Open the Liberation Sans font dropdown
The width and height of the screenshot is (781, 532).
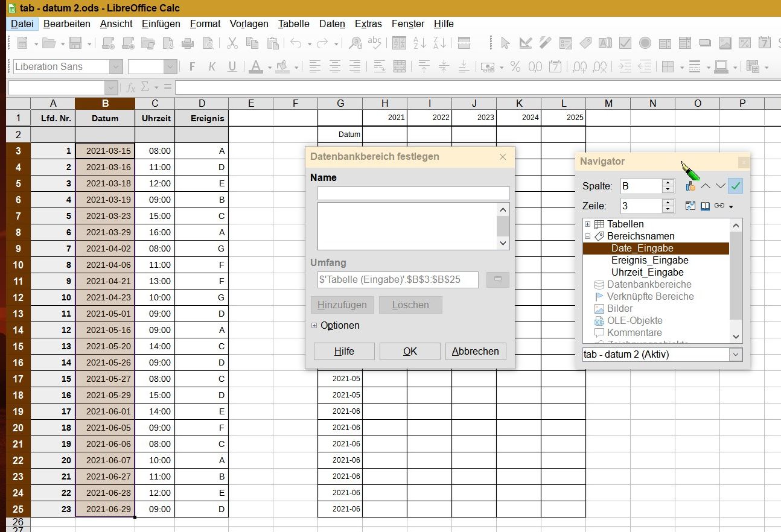[x=116, y=66]
